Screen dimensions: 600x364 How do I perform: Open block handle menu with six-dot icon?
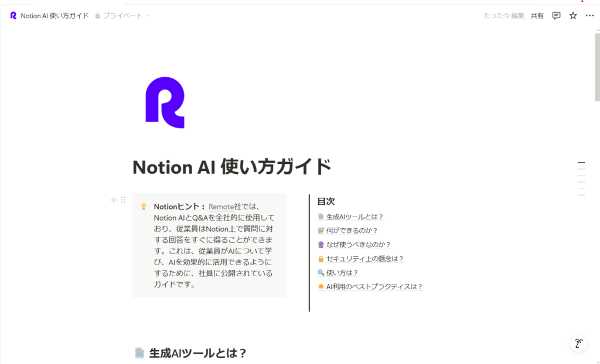[x=123, y=200]
